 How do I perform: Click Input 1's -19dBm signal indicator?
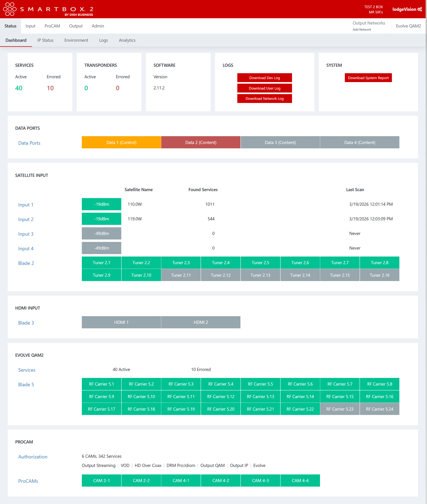[x=101, y=204]
